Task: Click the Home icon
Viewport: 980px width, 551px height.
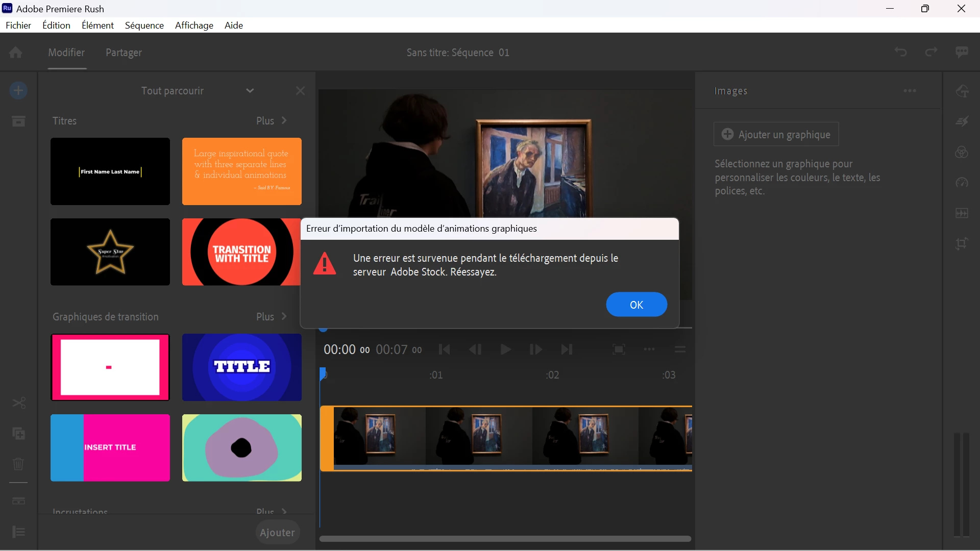Action: 15,53
